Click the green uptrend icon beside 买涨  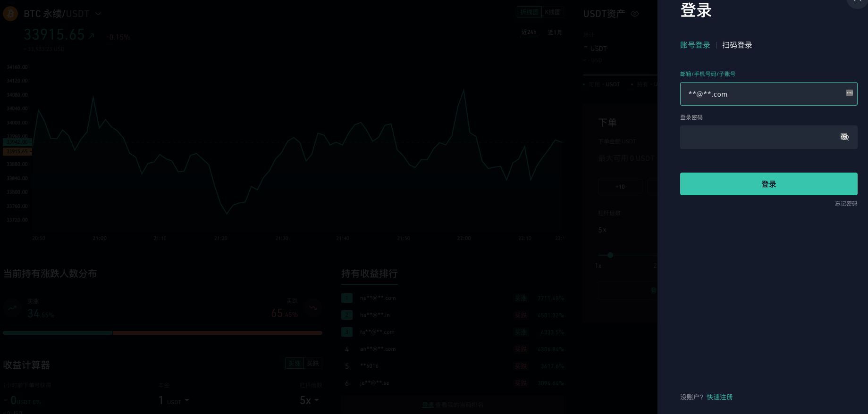(x=12, y=308)
